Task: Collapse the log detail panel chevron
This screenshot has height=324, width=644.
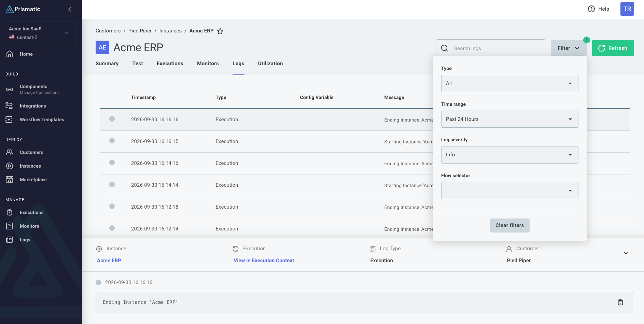Action: pos(626,253)
